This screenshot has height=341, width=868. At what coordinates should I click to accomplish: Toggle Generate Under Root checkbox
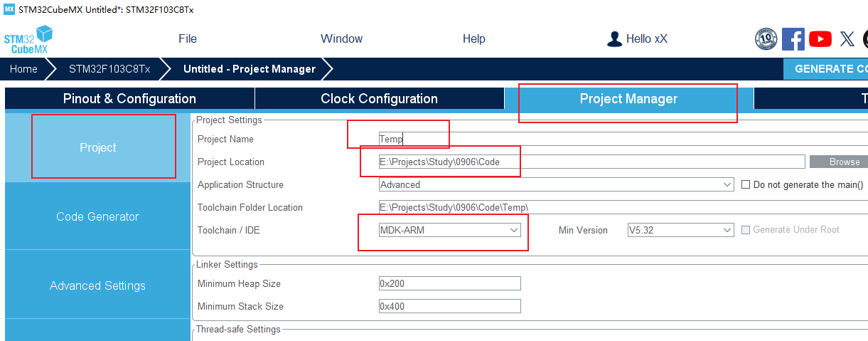(x=746, y=230)
